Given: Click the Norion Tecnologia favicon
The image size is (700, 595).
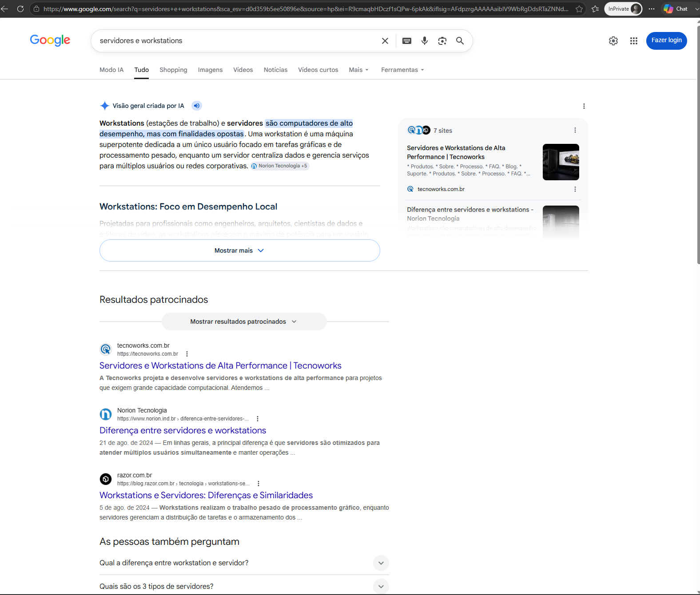Looking at the screenshot, I should [x=106, y=414].
